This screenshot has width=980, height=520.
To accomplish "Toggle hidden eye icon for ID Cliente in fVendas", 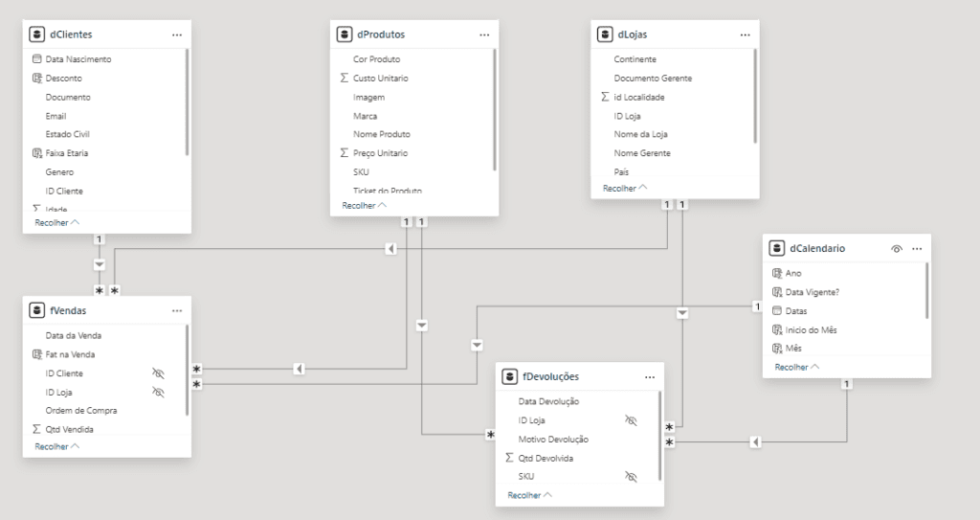I will 158,373.
